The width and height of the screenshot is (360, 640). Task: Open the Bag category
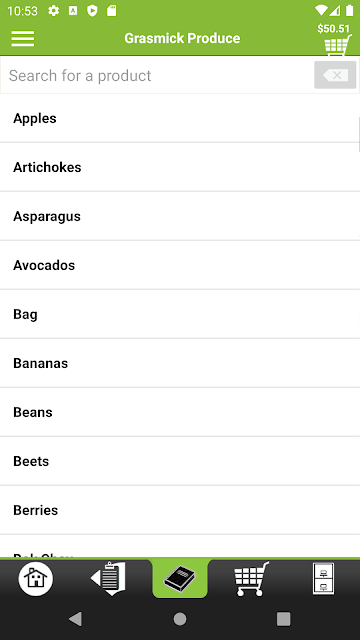coord(180,314)
